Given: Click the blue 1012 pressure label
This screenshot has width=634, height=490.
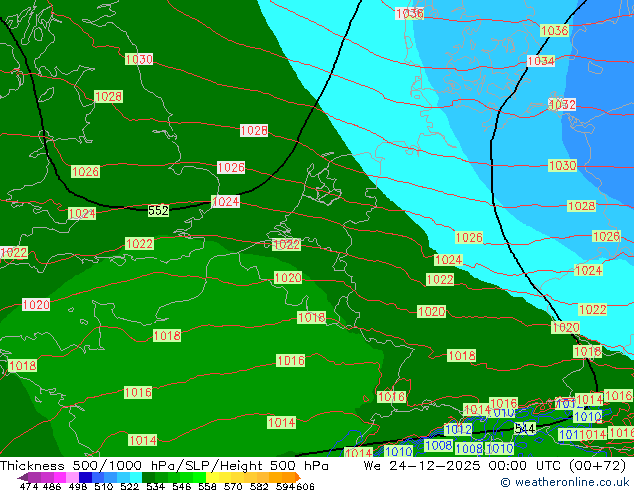Looking at the screenshot, I should pyautogui.click(x=458, y=429).
